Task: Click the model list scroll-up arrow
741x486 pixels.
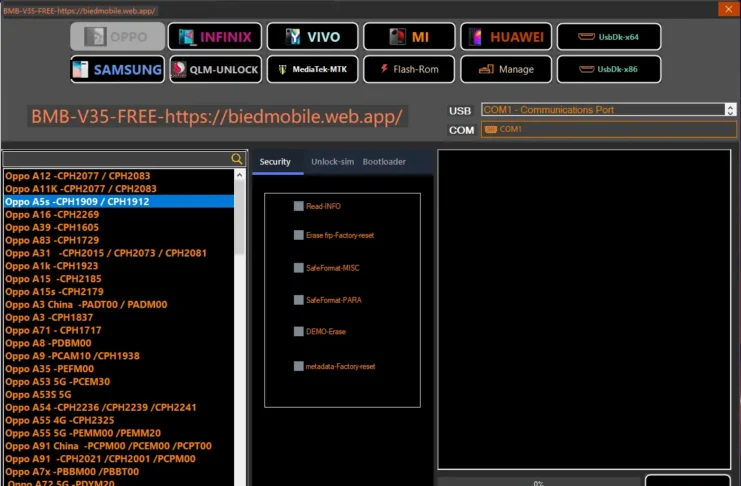Action: 240,175
